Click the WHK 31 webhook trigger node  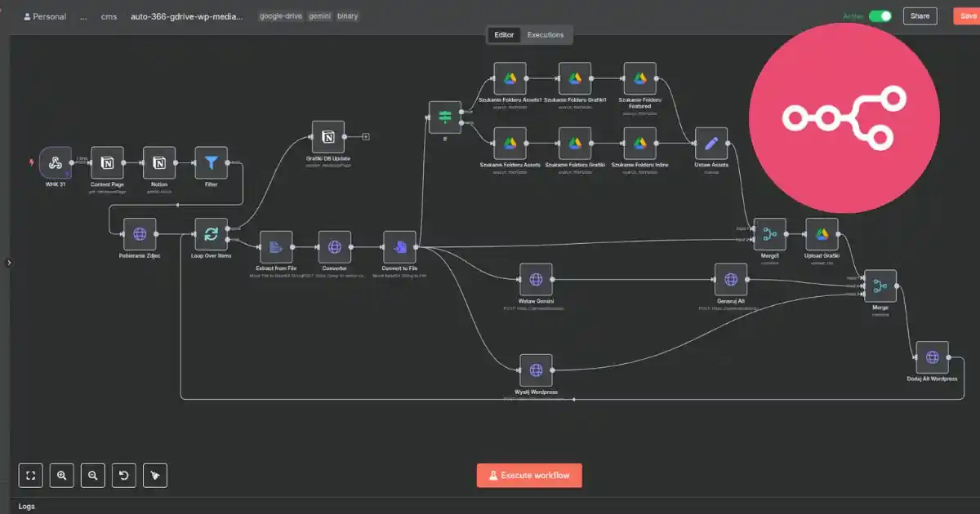(55, 163)
